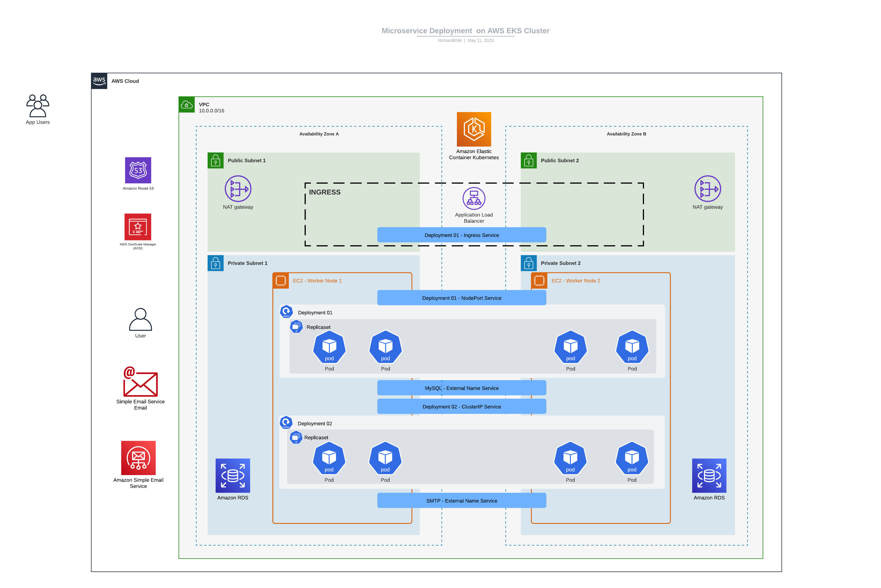Select the NAT gateway icon in Public Subnet 1
881x588 pixels.
[238, 188]
